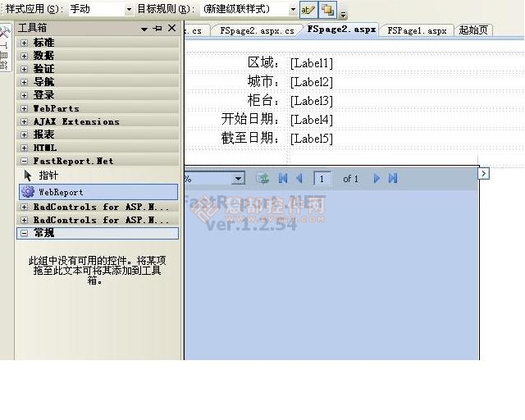This screenshot has height=420, width=525.
Task: Click the WebReport smart tag arrow
Action: click(x=484, y=173)
